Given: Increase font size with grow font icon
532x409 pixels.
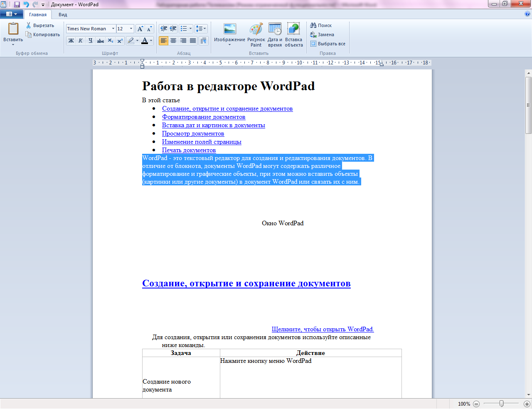Looking at the screenshot, I should 140,29.
